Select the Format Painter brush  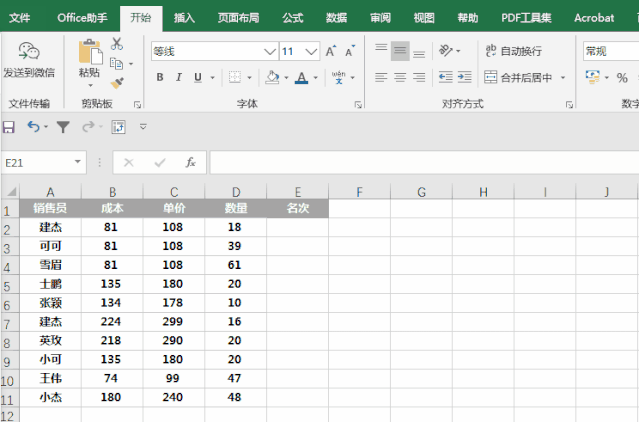coord(117,83)
